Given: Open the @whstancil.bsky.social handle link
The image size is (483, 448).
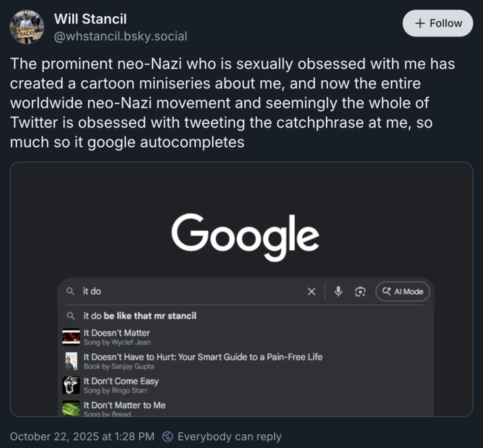Looking at the screenshot, I should tap(121, 36).
